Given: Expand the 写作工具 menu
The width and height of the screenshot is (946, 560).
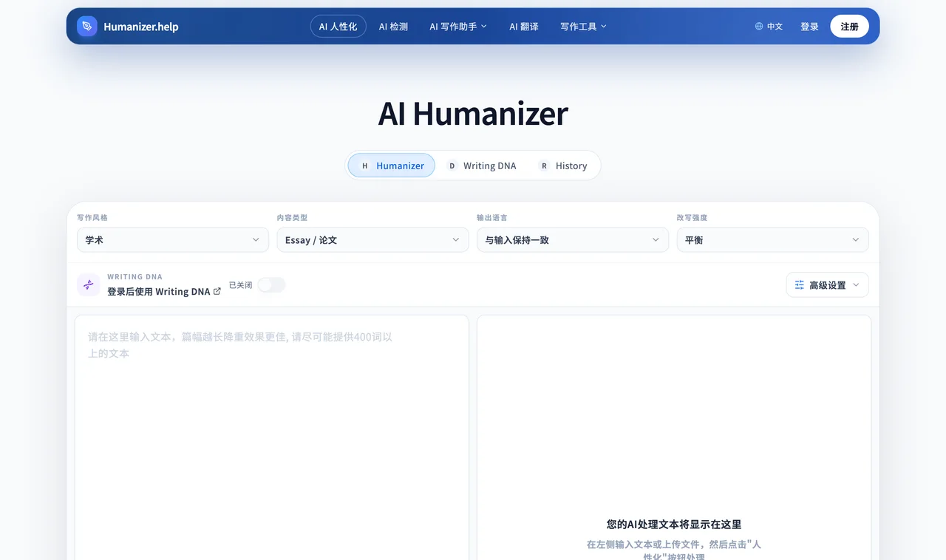Looking at the screenshot, I should coord(583,27).
